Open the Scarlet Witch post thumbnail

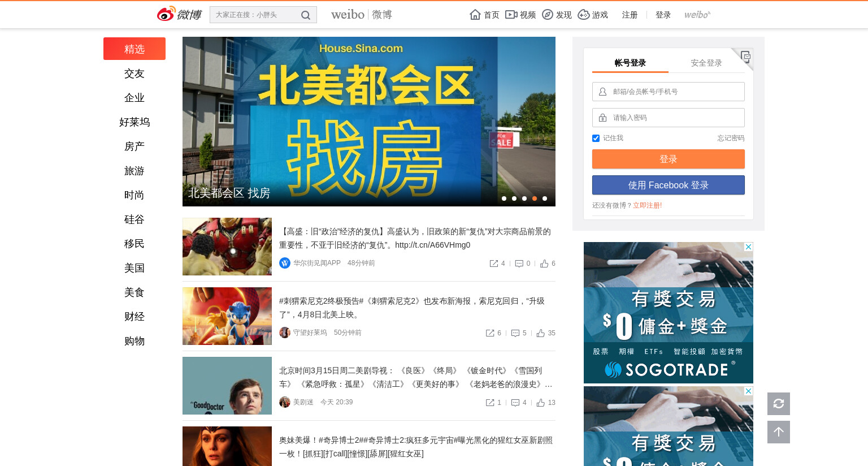point(227,446)
